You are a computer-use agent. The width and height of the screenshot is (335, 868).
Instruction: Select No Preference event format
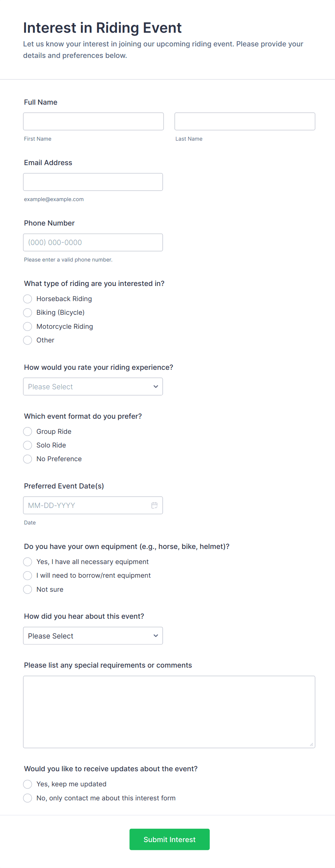pyautogui.click(x=28, y=459)
